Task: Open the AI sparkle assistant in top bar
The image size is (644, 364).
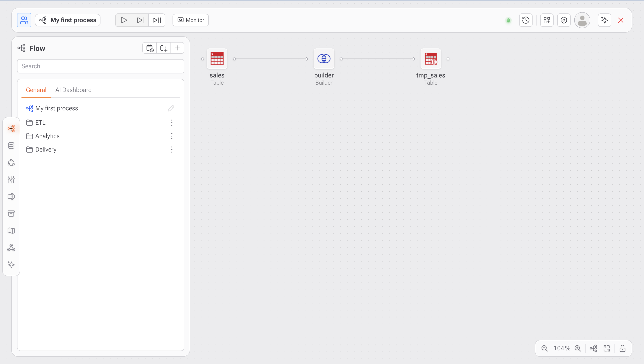Action: tap(604, 20)
